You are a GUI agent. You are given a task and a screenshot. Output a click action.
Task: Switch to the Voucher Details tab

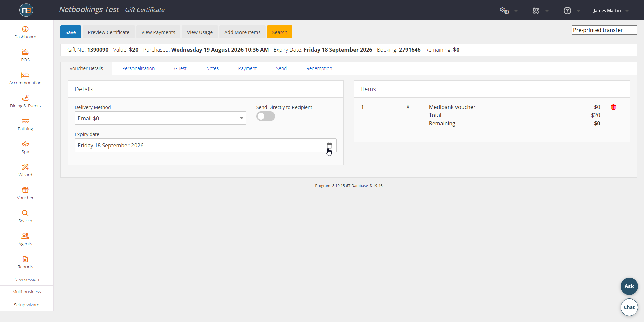(x=86, y=68)
